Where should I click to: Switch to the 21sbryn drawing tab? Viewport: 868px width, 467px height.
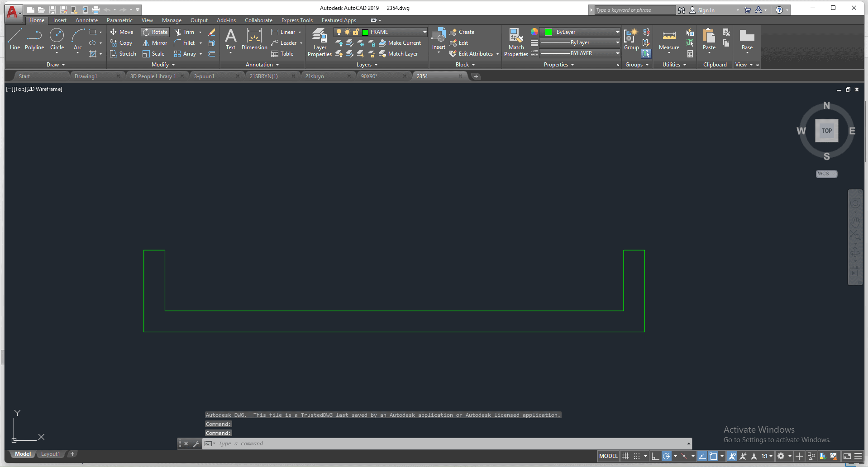[315, 76]
